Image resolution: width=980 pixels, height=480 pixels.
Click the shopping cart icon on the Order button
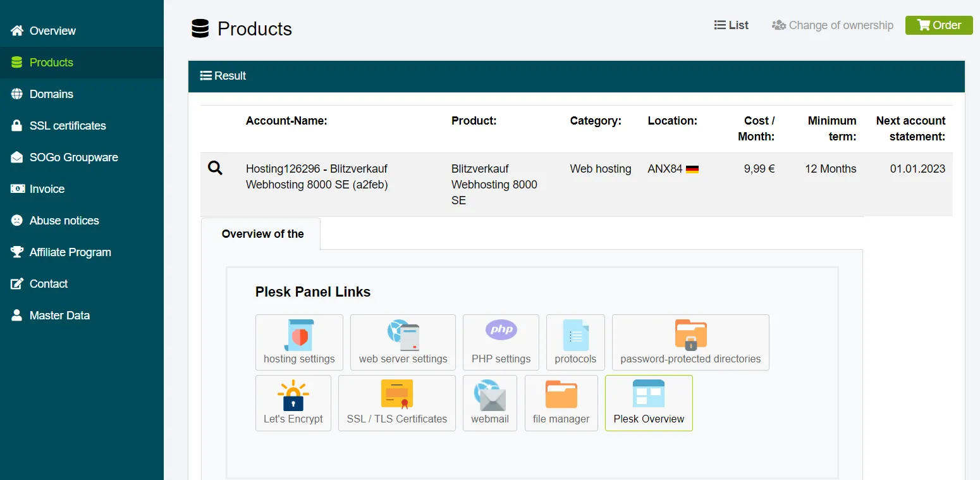point(923,25)
